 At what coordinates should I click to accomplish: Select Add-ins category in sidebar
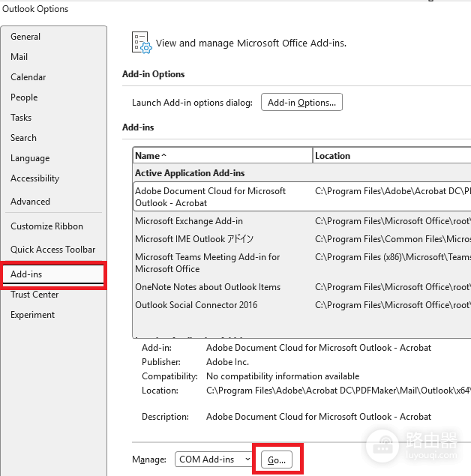(53, 274)
